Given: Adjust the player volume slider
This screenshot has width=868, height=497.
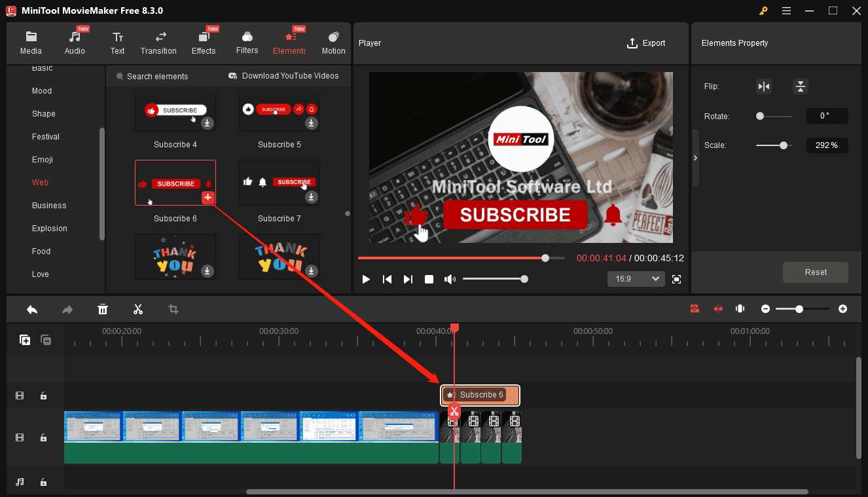Looking at the screenshot, I should click(494, 279).
